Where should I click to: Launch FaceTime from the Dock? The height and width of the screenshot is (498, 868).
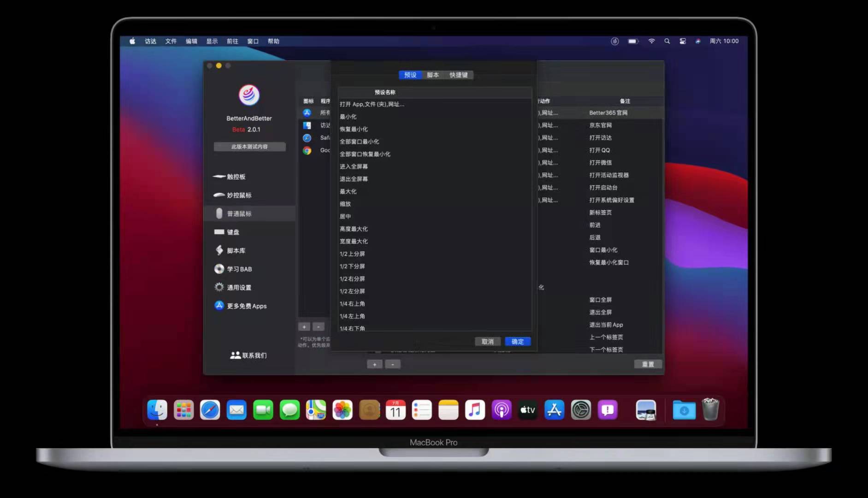click(x=263, y=409)
